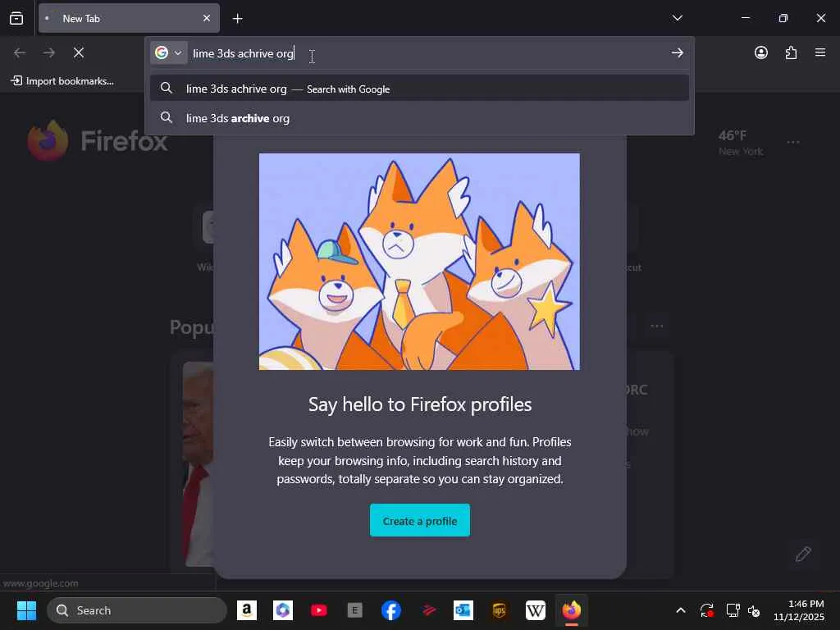840x630 pixels.
Task: Click the network display tray icon
Action: click(733, 610)
